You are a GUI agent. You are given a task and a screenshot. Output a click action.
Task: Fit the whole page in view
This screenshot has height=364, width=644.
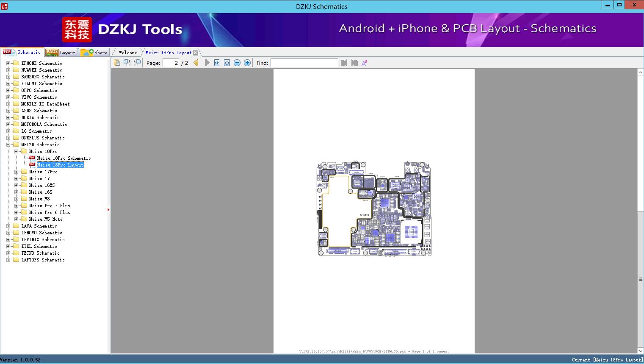tap(227, 63)
